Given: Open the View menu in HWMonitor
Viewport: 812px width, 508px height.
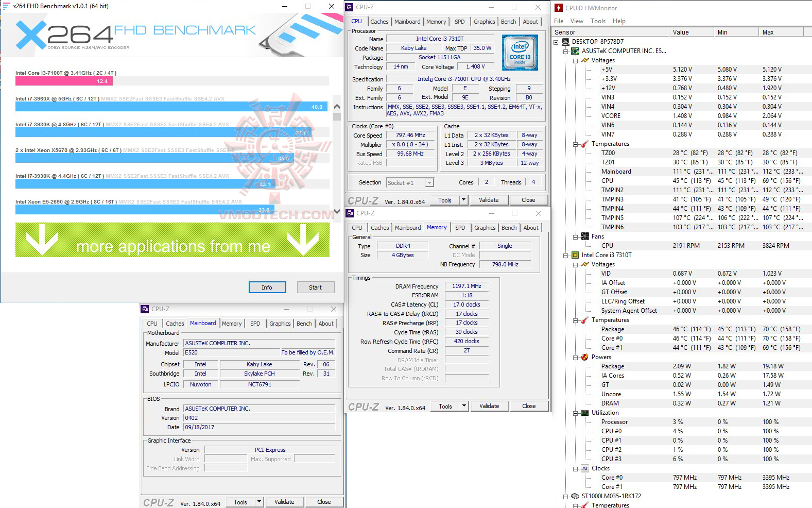Looking at the screenshot, I should 577,21.
